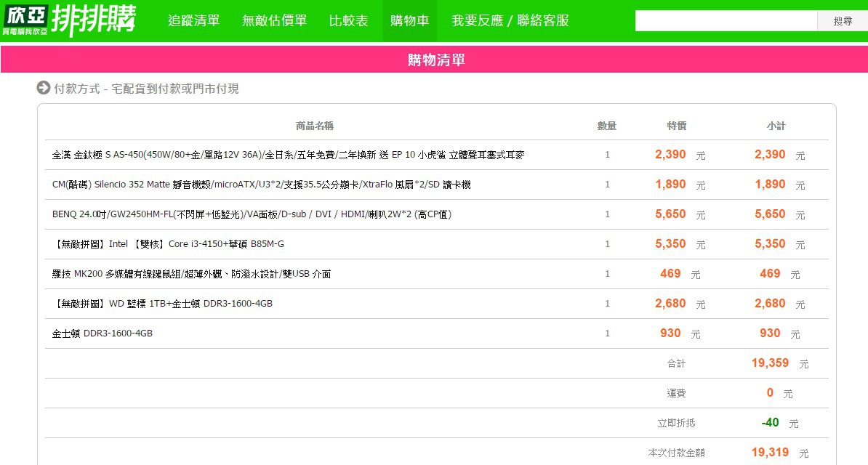The image size is (868, 465).
Task: Open the 無敵估價單 menu item
Action: 275,20
